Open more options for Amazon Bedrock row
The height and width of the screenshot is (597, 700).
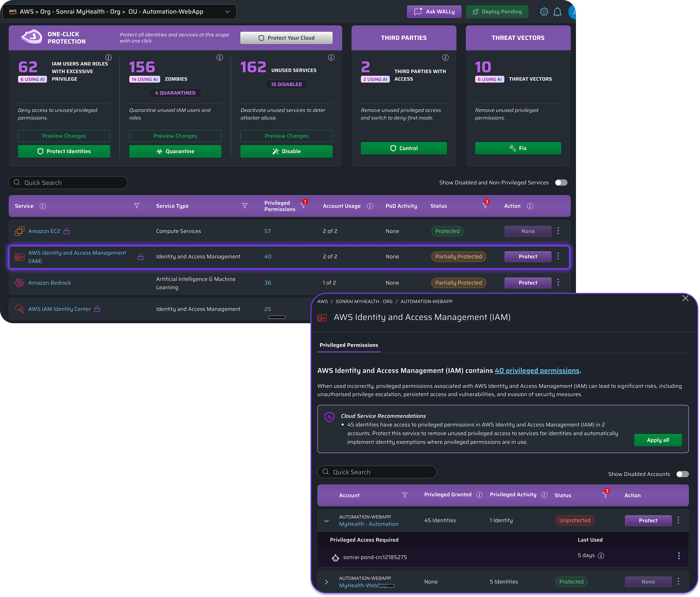pos(558,282)
